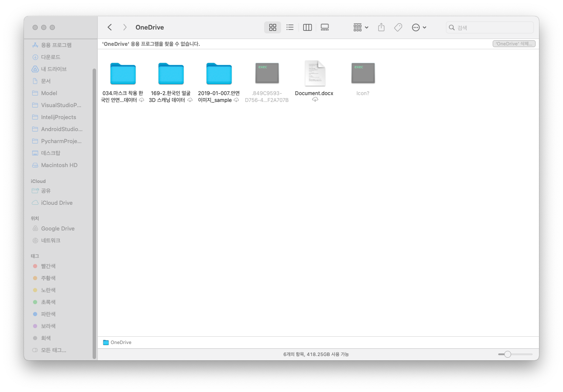Click the cloud download icon under Document.docx
The width and height of the screenshot is (563, 392).
pyautogui.click(x=315, y=99)
